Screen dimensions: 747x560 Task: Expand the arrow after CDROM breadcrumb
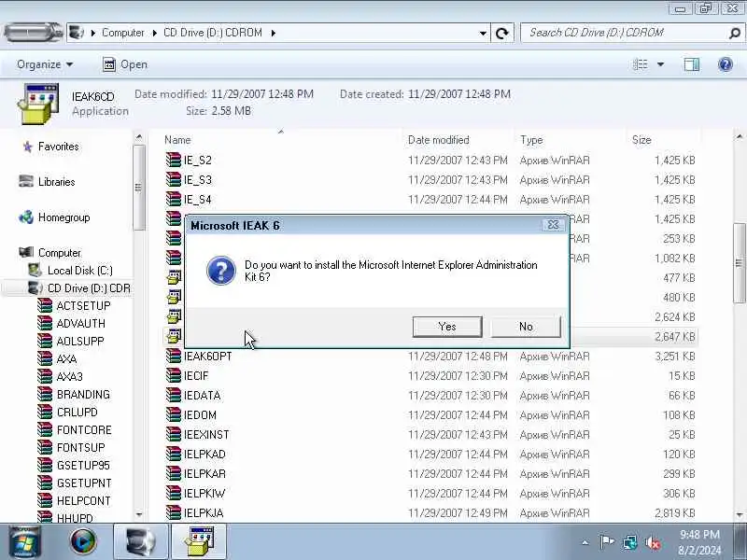coord(273,33)
